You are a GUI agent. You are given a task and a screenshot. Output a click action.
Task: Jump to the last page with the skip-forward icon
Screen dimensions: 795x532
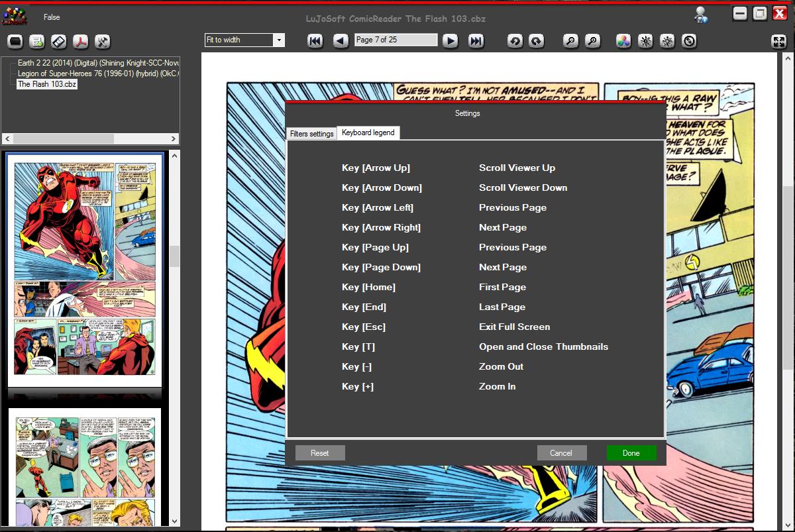coord(476,41)
